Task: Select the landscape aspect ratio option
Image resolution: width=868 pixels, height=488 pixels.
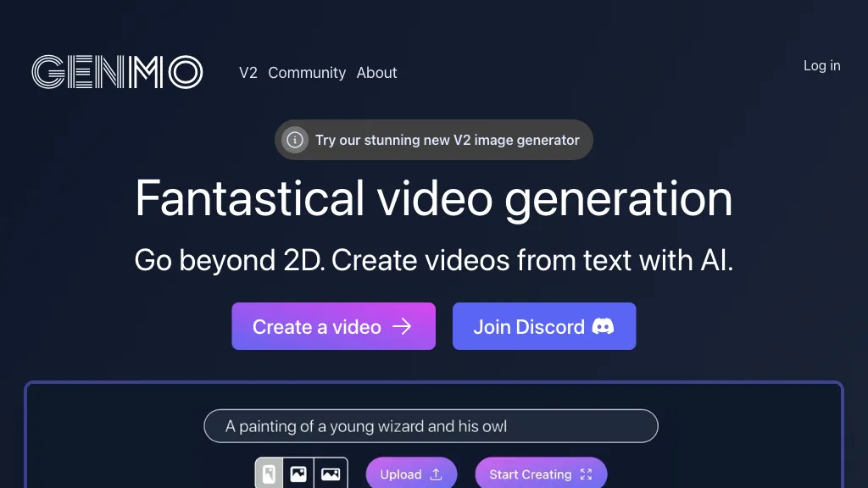Action: 331,474
